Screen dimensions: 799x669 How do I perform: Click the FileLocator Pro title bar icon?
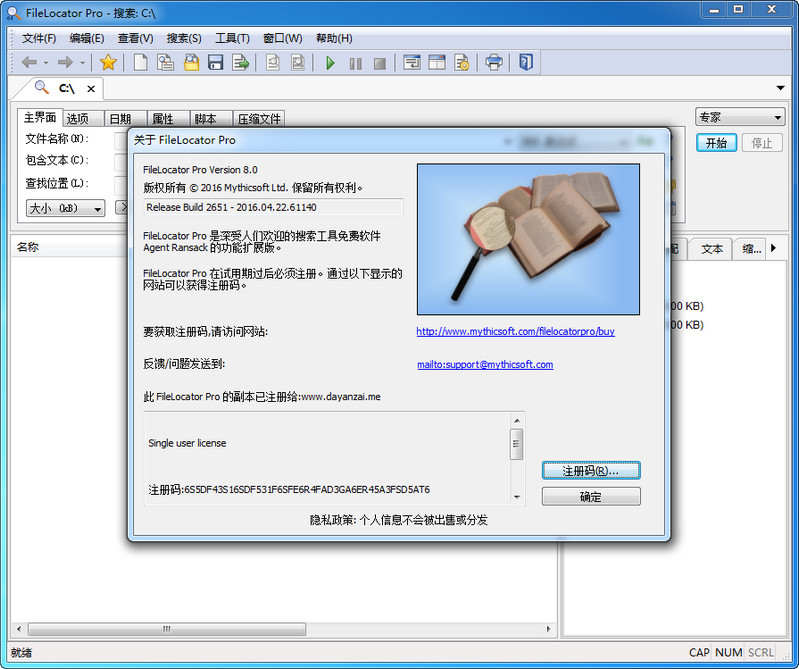(14, 13)
